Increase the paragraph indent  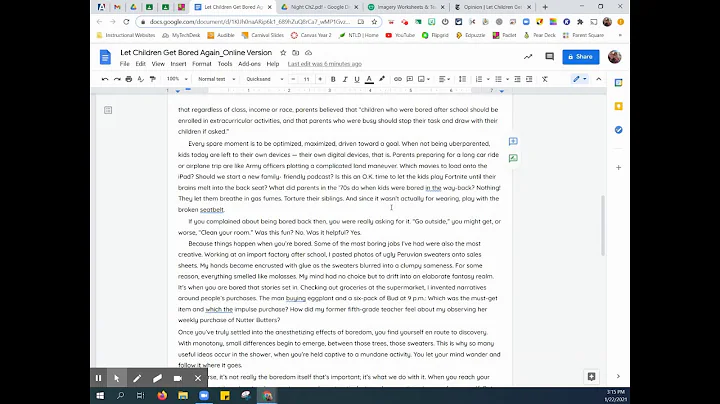tap(529, 79)
